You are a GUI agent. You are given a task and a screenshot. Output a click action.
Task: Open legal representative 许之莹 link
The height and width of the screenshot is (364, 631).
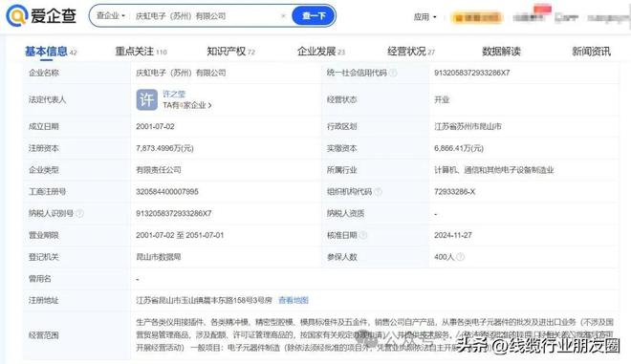pos(174,95)
